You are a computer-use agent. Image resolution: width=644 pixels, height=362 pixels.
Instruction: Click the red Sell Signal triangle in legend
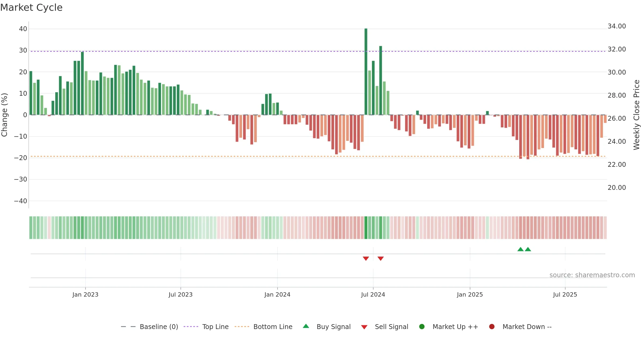[364, 327]
